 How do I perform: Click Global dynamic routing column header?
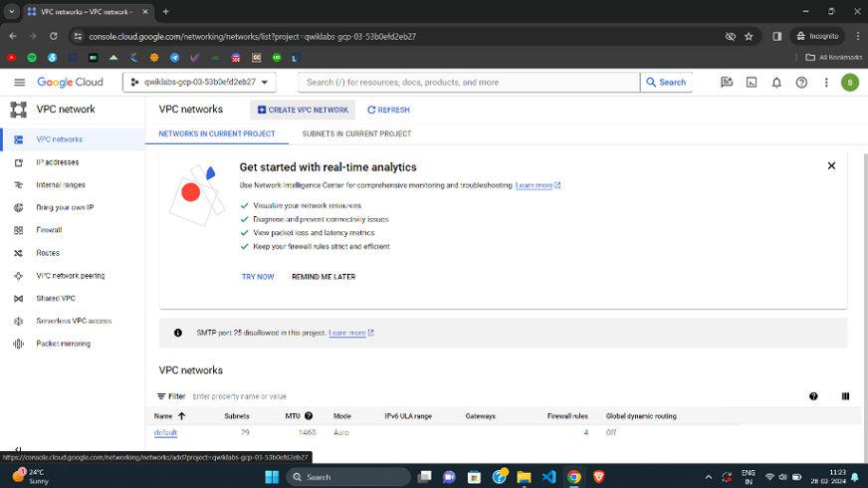coord(641,416)
